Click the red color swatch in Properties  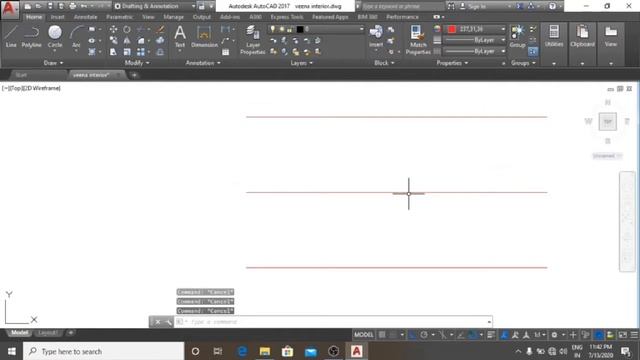click(452, 29)
